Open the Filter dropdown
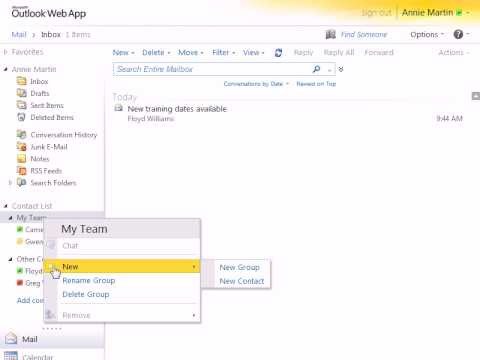The width and height of the screenshot is (480, 360). (224, 53)
